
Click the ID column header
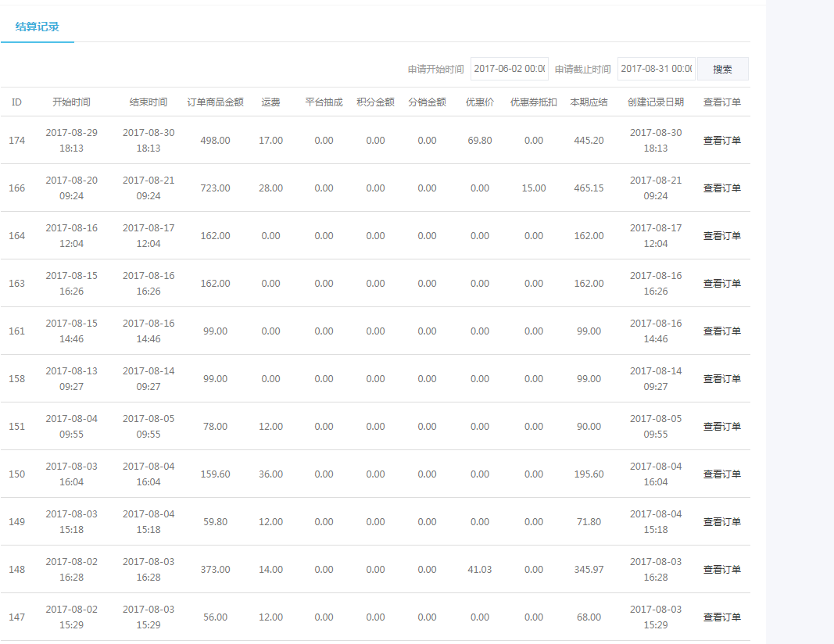pos(16,102)
